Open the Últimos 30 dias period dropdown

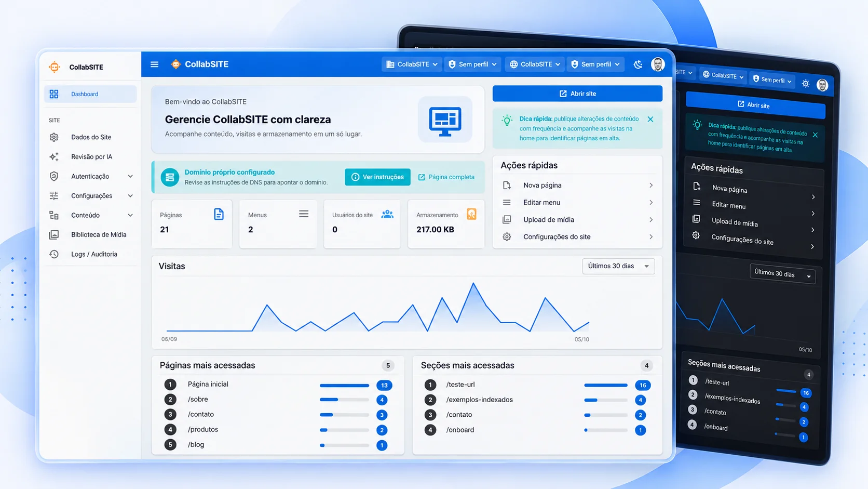(x=618, y=266)
